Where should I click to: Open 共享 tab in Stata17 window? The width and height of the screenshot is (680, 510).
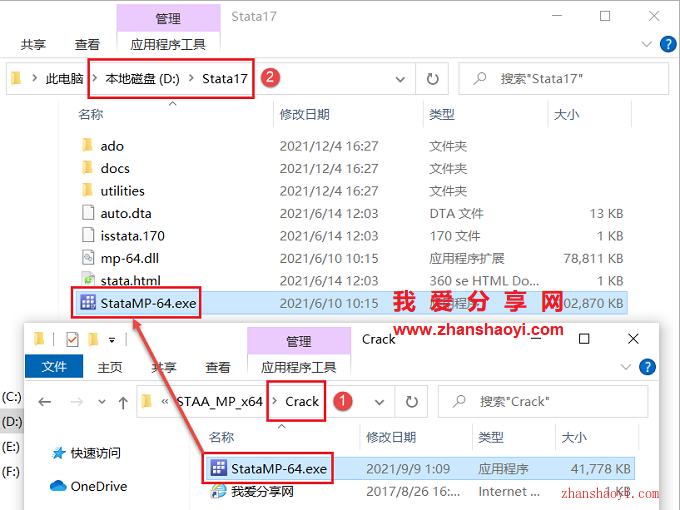[x=33, y=44]
